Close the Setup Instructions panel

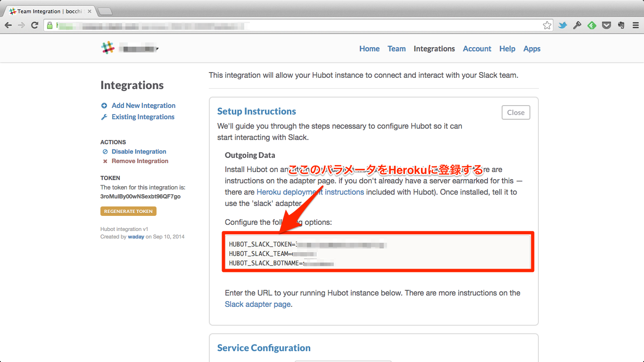pos(516,113)
